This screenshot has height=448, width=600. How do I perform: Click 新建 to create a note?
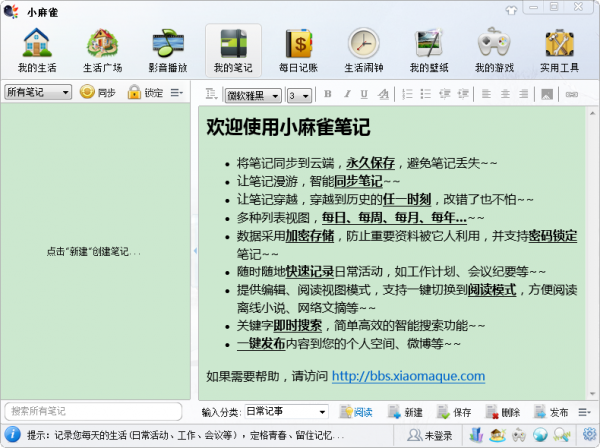click(405, 412)
